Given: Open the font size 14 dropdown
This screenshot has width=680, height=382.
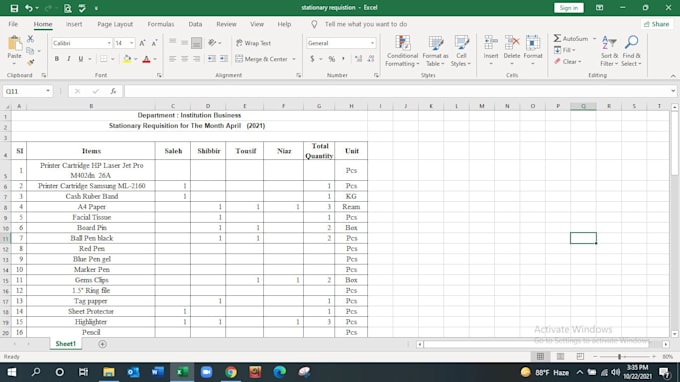Looking at the screenshot, I should coord(131,43).
